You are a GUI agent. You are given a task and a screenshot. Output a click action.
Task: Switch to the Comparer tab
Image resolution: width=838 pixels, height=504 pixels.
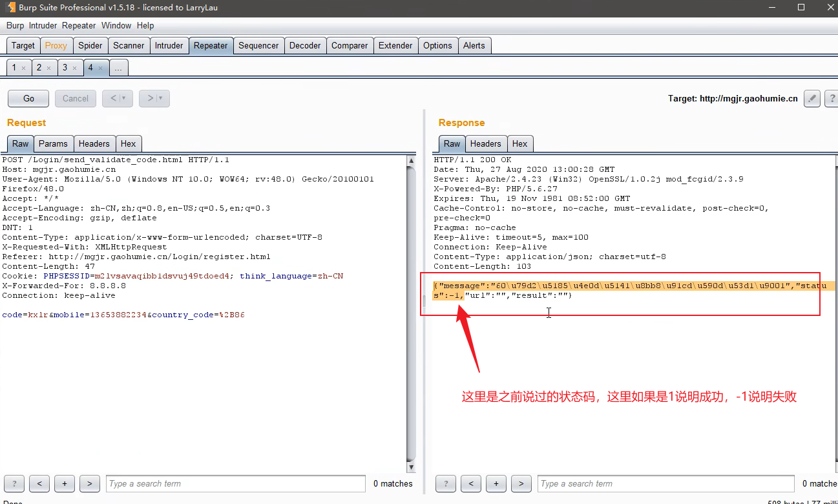pyautogui.click(x=350, y=45)
